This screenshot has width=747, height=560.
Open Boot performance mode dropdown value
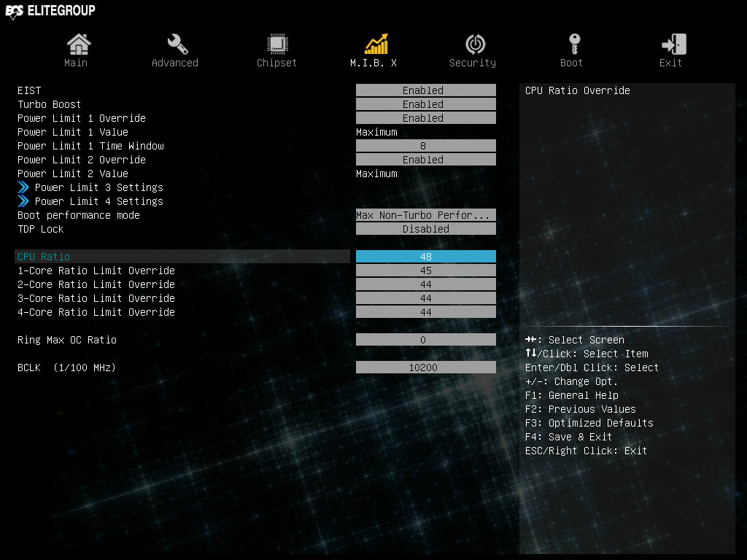click(x=426, y=215)
